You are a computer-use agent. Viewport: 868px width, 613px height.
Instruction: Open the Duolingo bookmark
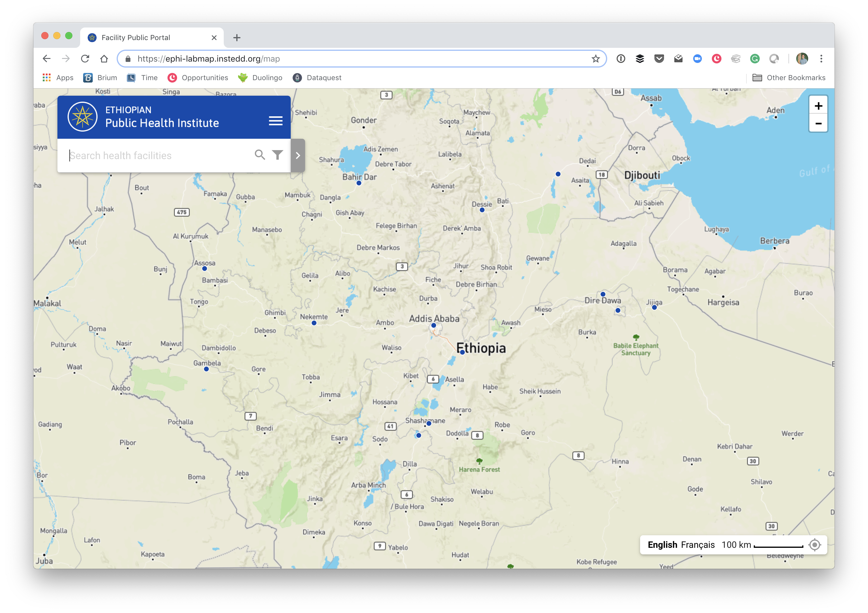(x=260, y=78)
